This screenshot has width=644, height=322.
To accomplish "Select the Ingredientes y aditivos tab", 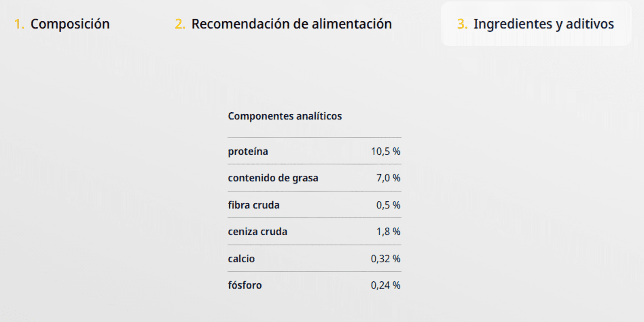I will click(x=535, y=24).
